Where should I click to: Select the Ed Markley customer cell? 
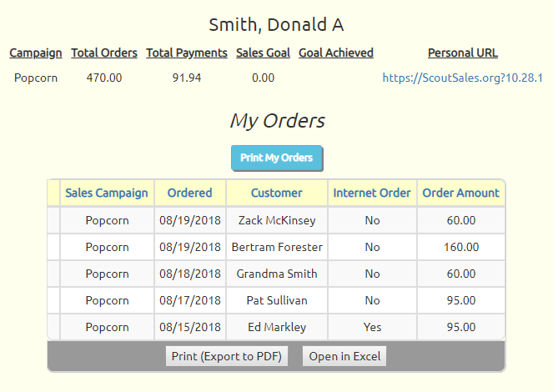(277, 327)
